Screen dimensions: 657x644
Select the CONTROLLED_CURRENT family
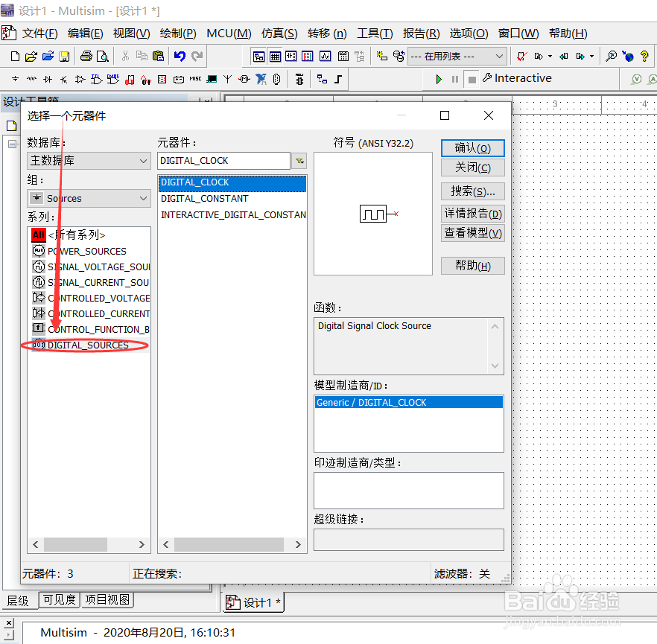(89, 313)
